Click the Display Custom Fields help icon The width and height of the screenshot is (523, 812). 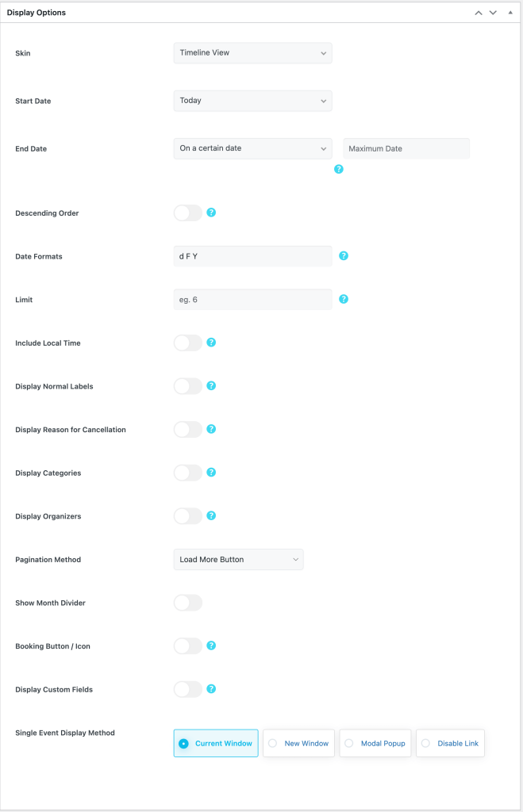click(x=212, y=689)
